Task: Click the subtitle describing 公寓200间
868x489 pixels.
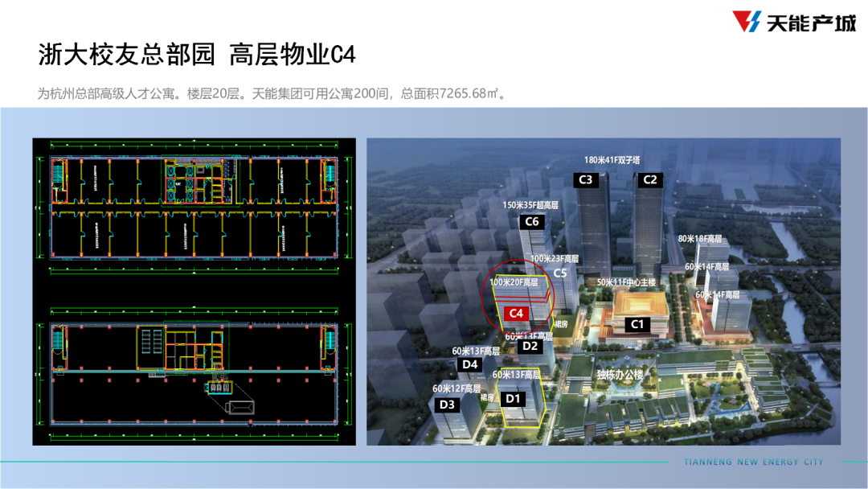Action: point(272,93)
